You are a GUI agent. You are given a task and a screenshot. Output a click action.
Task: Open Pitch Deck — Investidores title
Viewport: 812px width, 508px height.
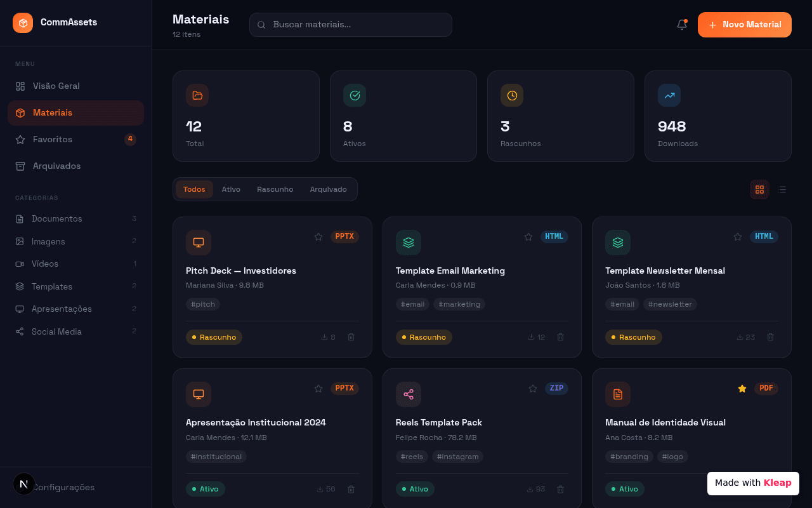241,271
